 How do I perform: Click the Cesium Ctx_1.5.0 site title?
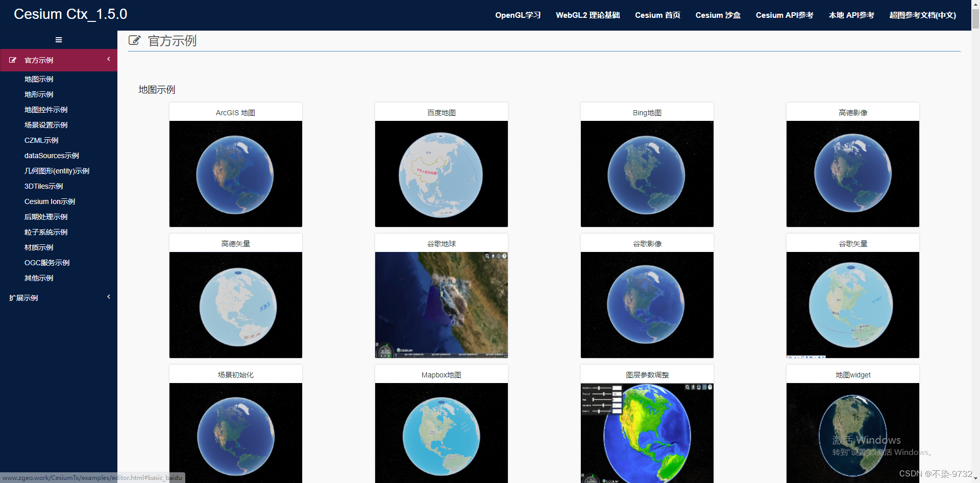[x=70, y=14]
